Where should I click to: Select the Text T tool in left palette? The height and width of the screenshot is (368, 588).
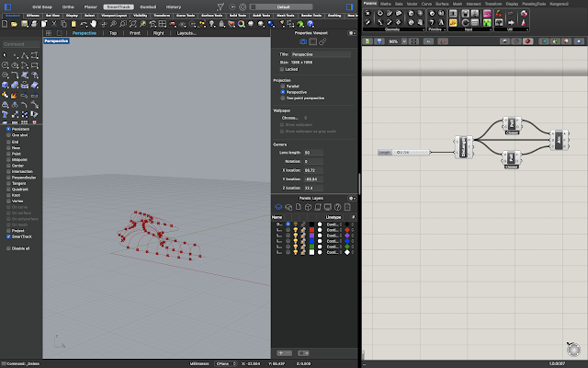click(5, 114)
